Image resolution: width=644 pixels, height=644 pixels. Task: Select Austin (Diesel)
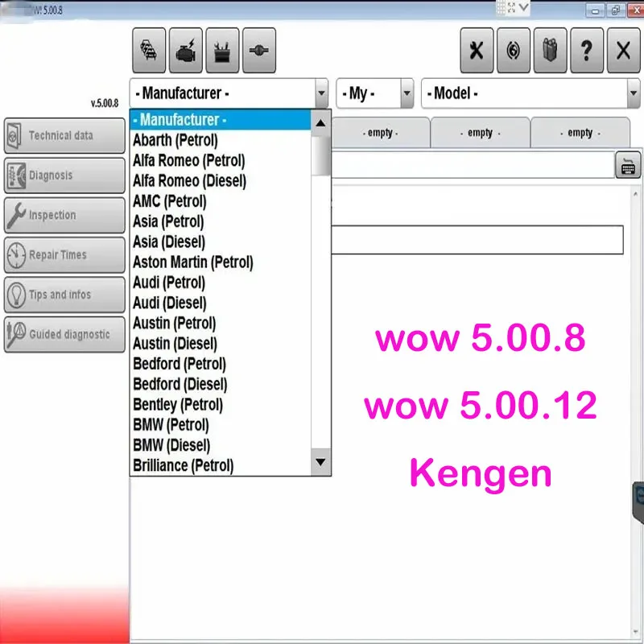221,344
